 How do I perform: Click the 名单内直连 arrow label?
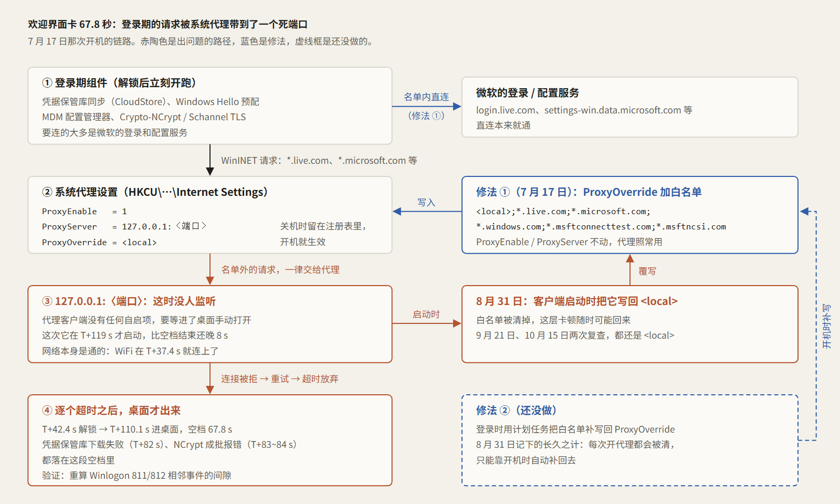coord(426,97)
